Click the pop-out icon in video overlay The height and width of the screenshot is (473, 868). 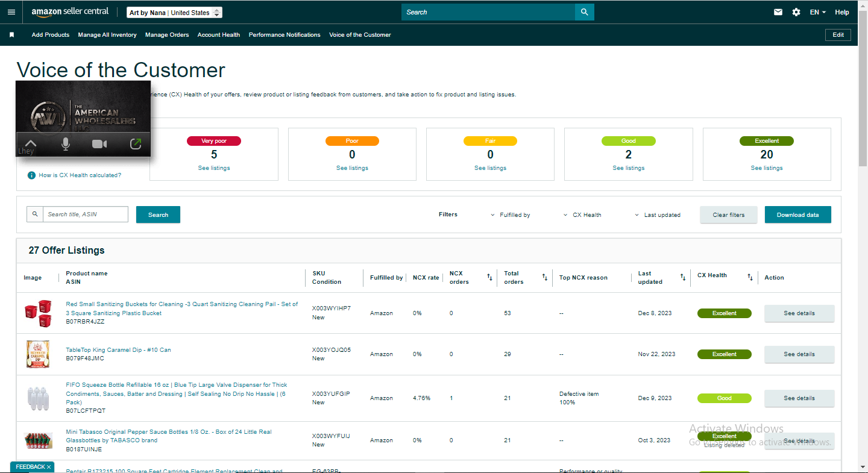tap(136, 144)
